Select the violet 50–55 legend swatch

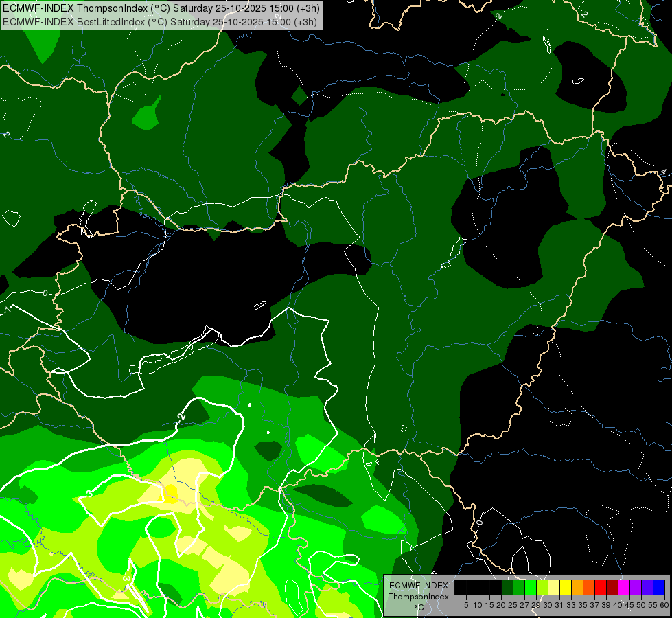click(647, 587)
